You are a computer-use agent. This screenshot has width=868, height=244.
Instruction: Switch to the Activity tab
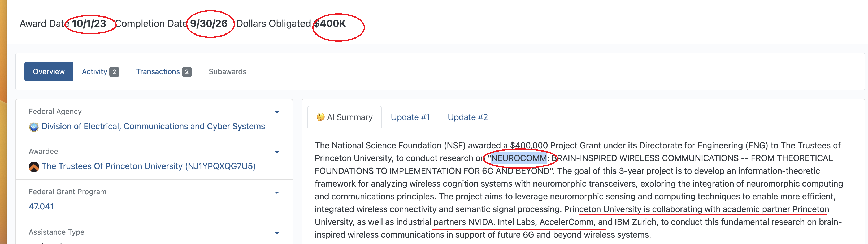click(94, 71)
